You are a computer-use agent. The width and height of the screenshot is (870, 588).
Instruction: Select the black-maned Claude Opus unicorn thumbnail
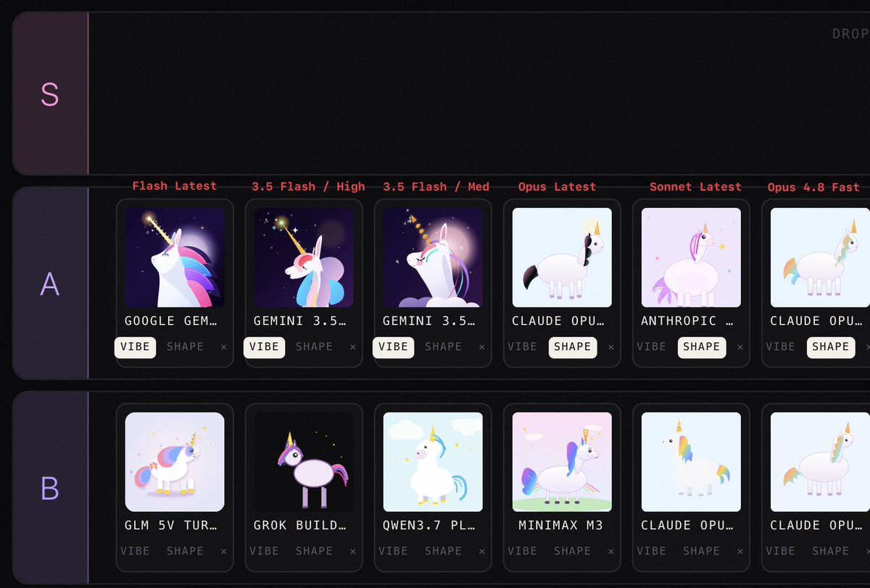562,257
